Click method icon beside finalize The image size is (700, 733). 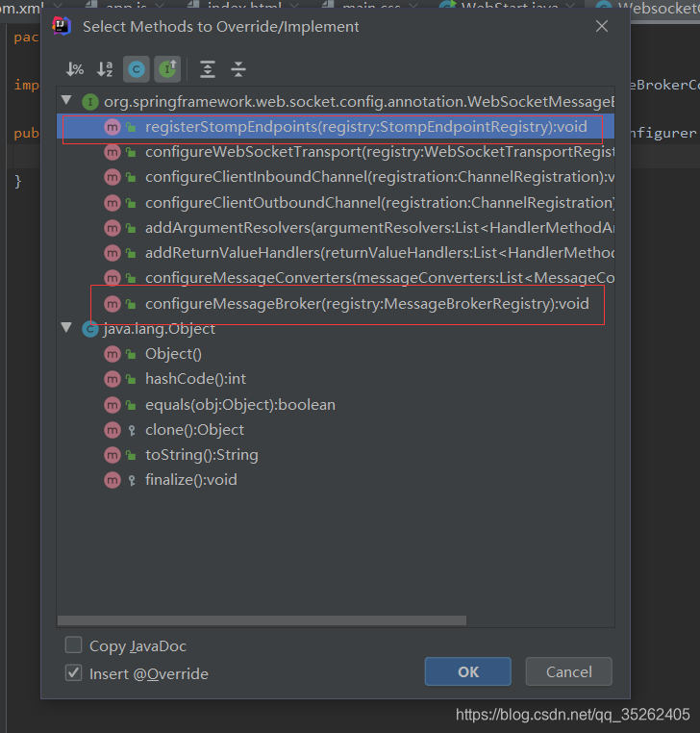click(x=112, y=480)
